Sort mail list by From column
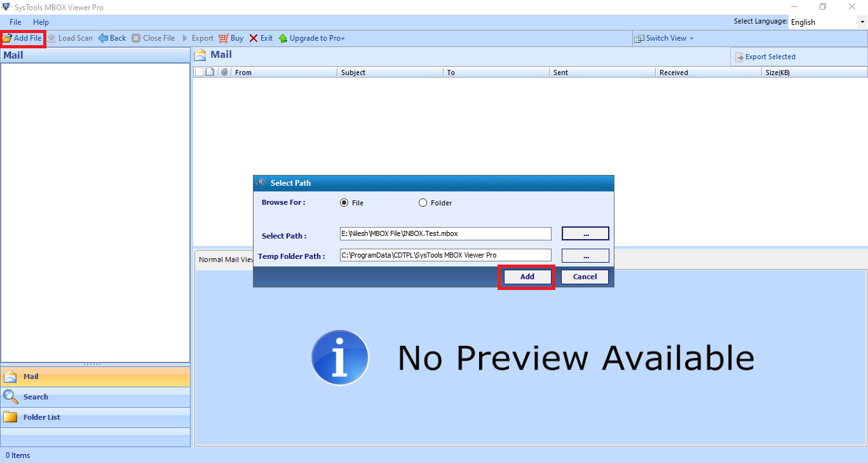The height and width of the screenshot is (463, 868). point(284,73)
